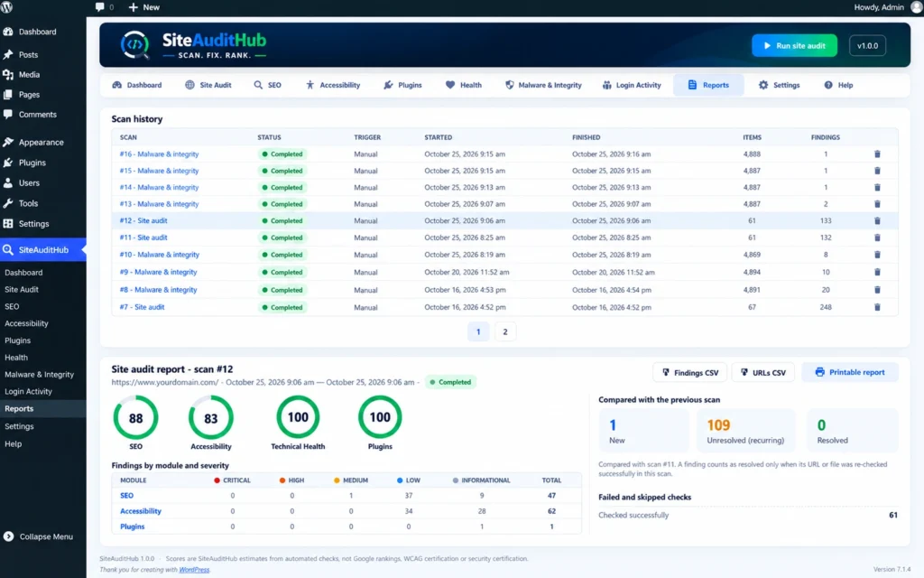
Task: Delete scan #9 with trash icon
Action: tap(877, 272)
